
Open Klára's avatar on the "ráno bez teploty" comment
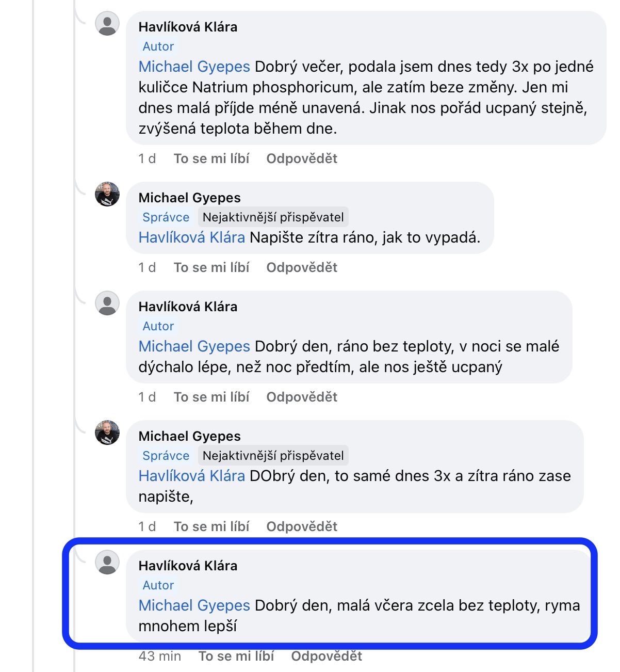[x=107, y=303]
